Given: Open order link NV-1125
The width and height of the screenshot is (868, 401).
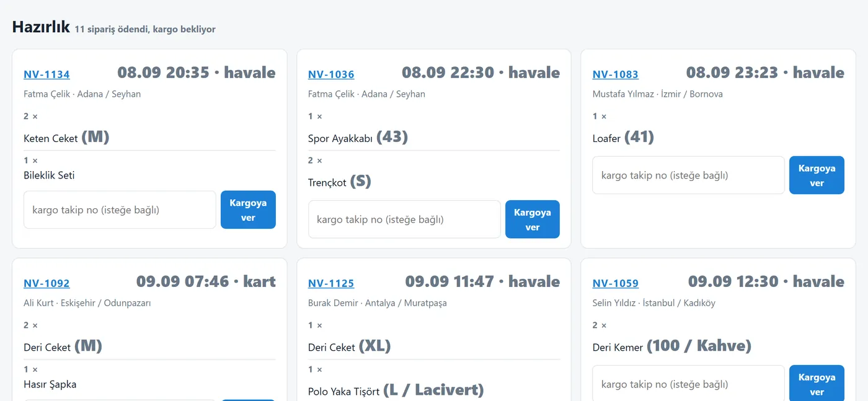Looking at the screenshot, I should click(331, 283).
